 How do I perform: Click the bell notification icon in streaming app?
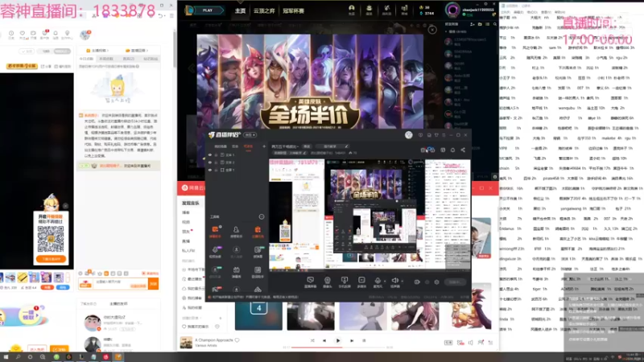click(x=452, y=150)
